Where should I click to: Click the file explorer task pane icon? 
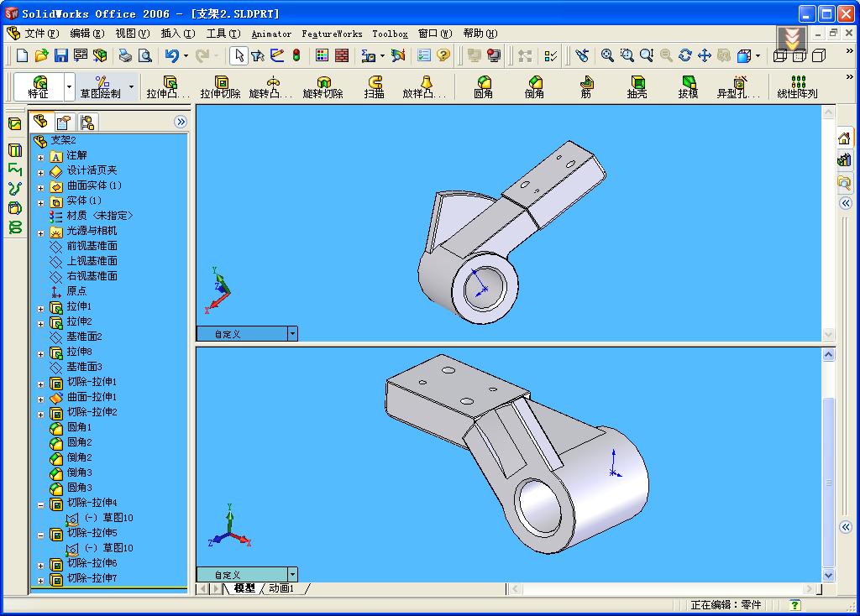[845, 182]
